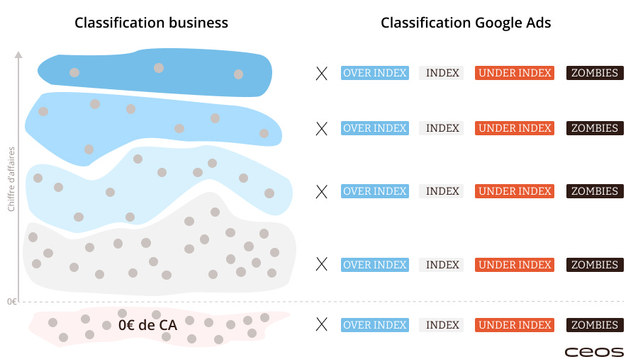Viewport: 638px width, 364px height.
Task: Click the 0€ de CA text
Action: click(147, 325)
